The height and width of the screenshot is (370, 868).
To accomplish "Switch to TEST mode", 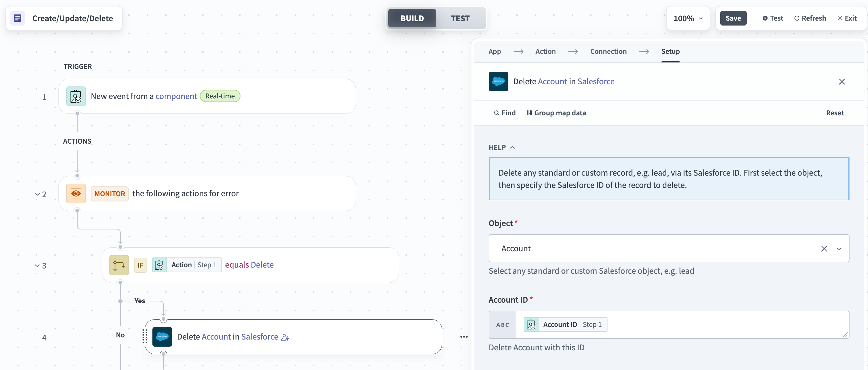I will click(460, 18).
